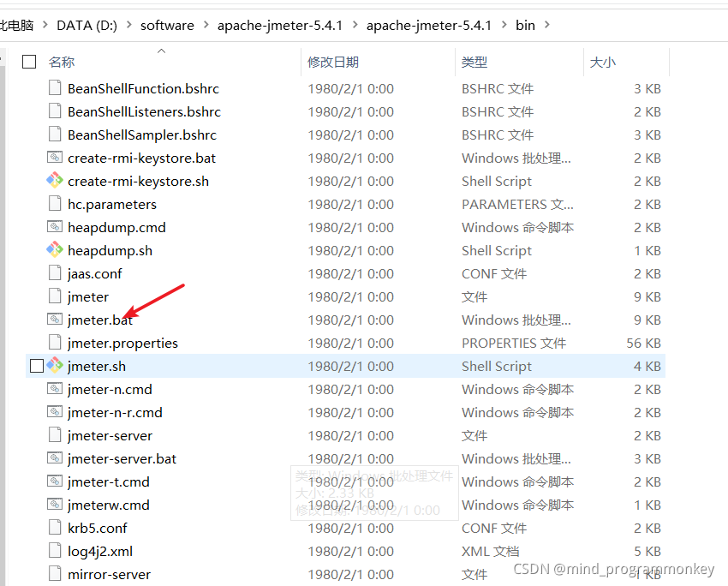
Task: Click the XML 文档 type cell
Action: tap(490, 551)
